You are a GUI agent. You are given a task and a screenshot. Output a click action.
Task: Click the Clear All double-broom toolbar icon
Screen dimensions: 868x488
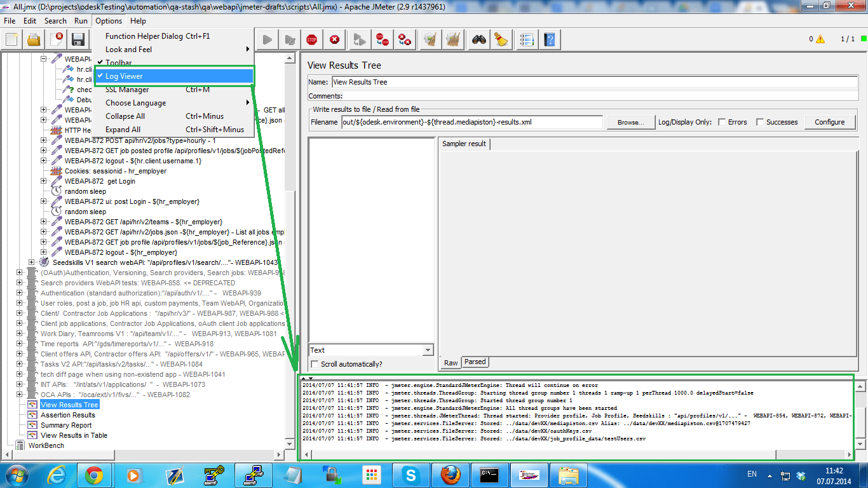pyautogui.click(x=453, y=40)
